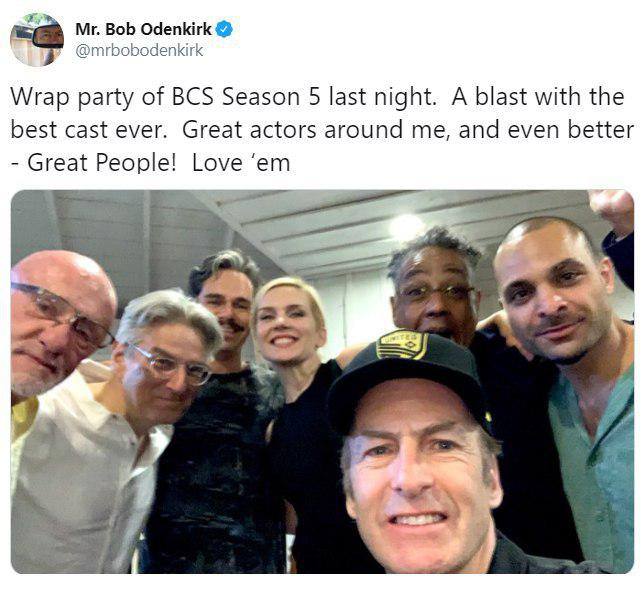Click the blue verified badge icon
This screenshot has width=644, height=601.
(x=224, y=29)
